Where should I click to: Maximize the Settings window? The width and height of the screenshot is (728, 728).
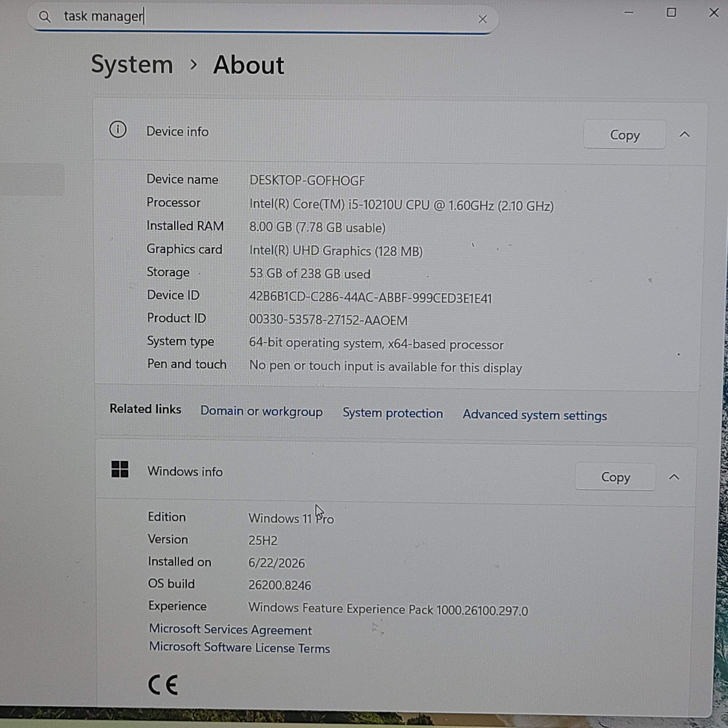point(671,12)
